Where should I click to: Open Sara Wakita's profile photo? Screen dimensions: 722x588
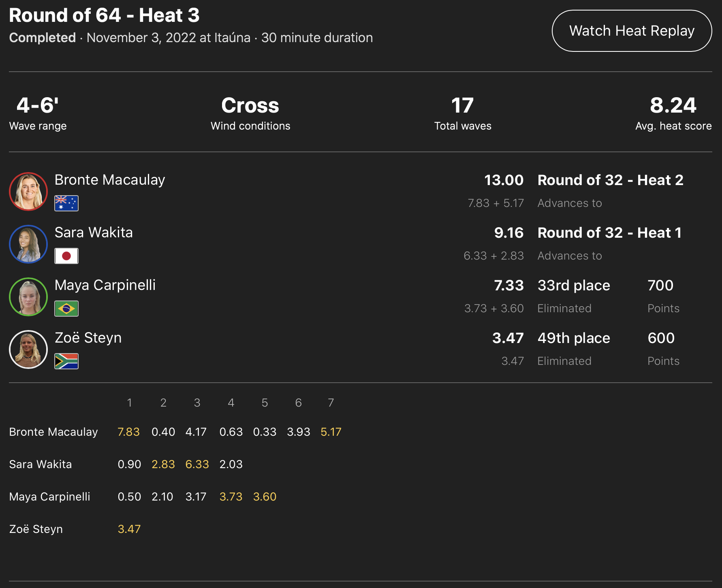(28, 244)
